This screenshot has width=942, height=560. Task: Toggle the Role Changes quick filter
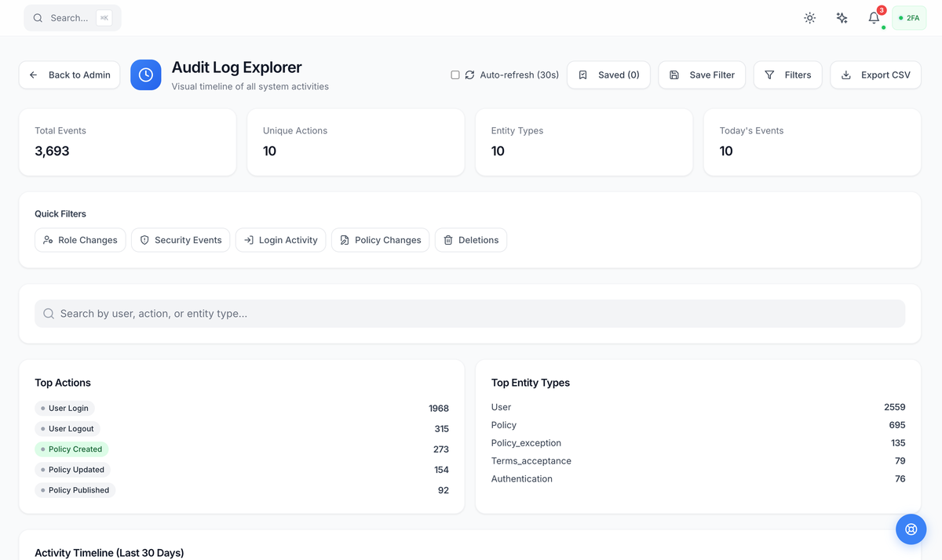(x=79, y=240)
